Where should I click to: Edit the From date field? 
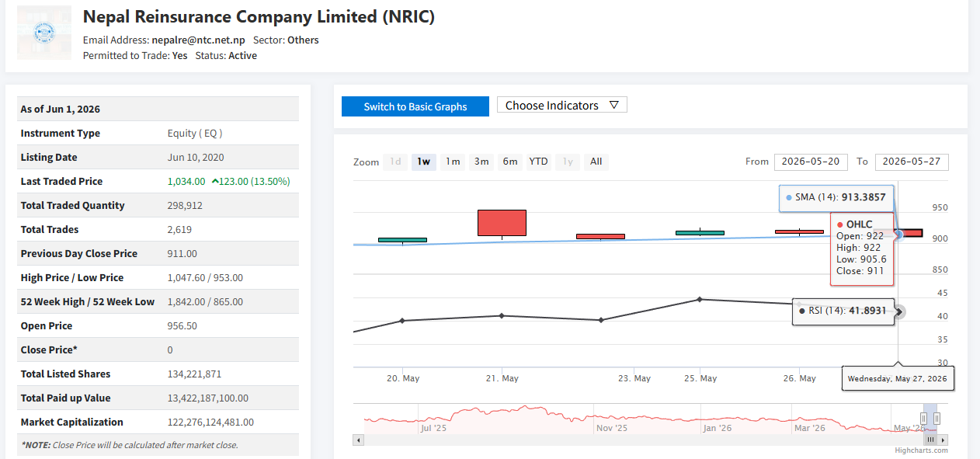811,162
